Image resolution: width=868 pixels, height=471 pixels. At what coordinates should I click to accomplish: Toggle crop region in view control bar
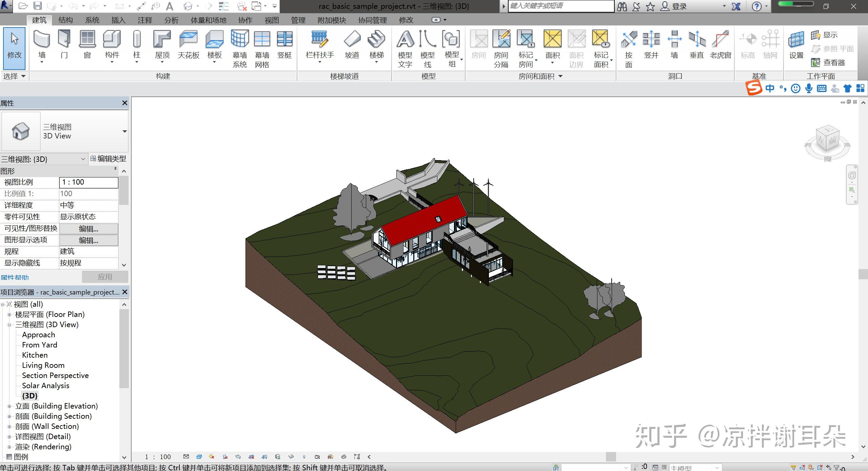point(251,457)
